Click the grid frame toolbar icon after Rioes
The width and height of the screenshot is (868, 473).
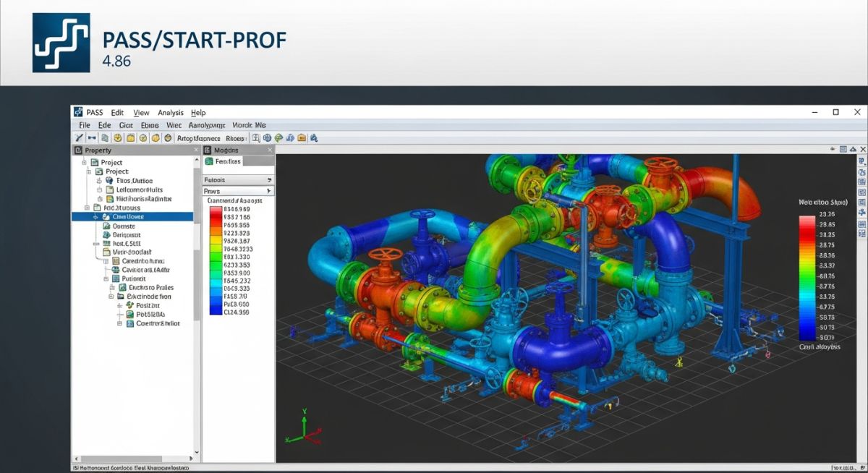[255, 137]
